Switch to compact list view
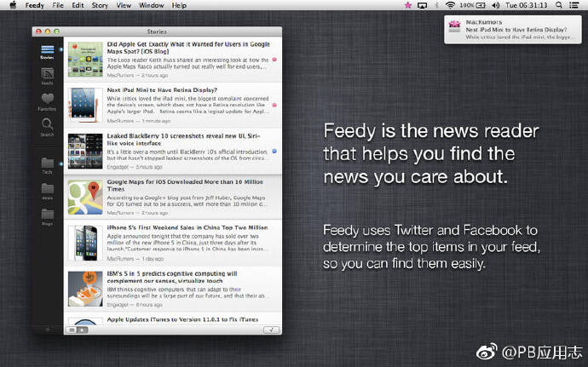 72,330
